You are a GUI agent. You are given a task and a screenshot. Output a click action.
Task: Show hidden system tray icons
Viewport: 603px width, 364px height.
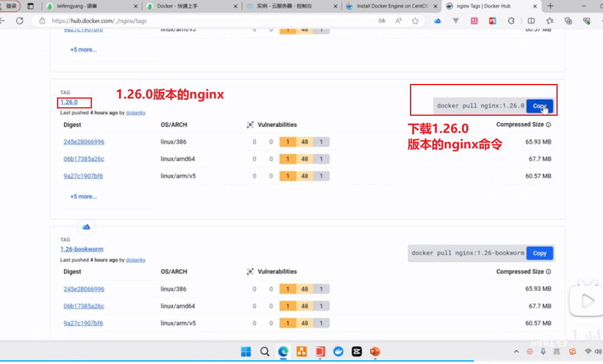coord(517,351)
